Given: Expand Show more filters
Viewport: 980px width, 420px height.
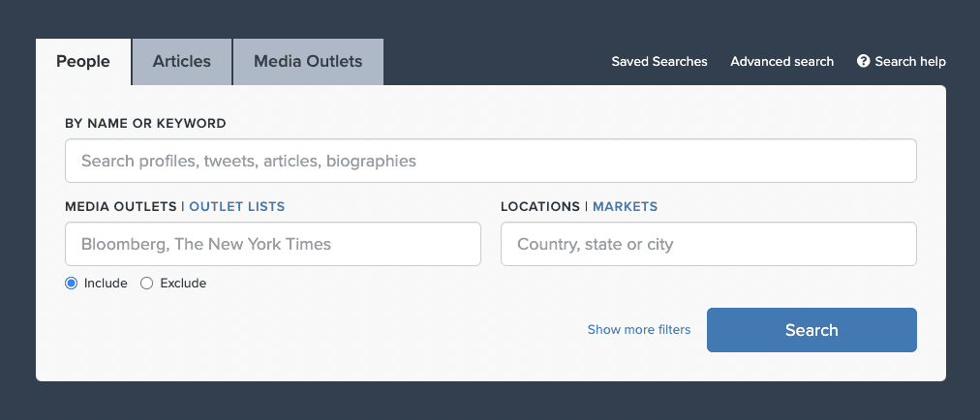Looking at the screenshot, I should click(x=639, y=329).
